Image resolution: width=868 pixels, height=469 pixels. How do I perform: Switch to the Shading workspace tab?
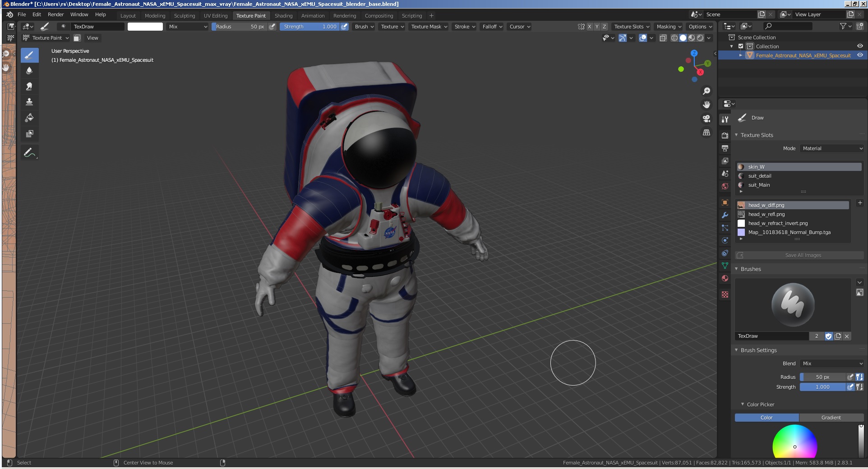coord(283,16)
